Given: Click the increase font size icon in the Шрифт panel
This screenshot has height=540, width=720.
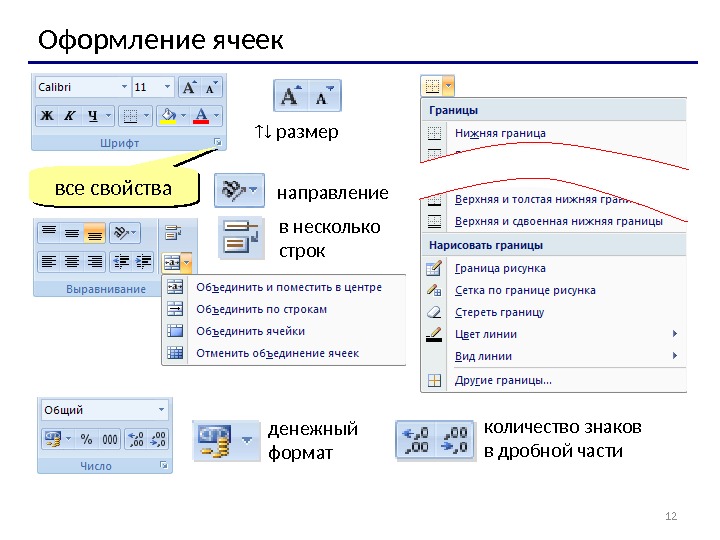Looking at the screenshot, I should tap(189, 87).
